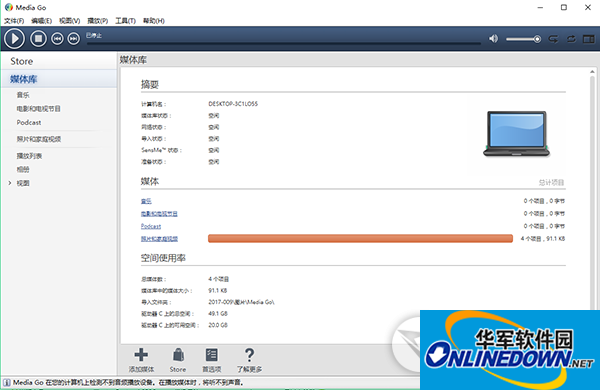The image size is (600, 390).
Task: Open the 编辑(E) menu
Action: click(41, 21)
